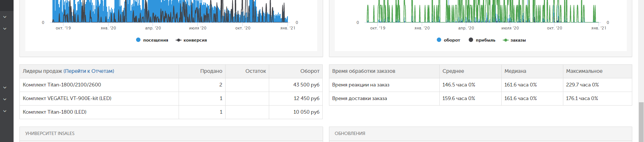Click 'июля '20' label on visits chart axis
This screenshot has height=142, width=644.
(x=198, y=28)
